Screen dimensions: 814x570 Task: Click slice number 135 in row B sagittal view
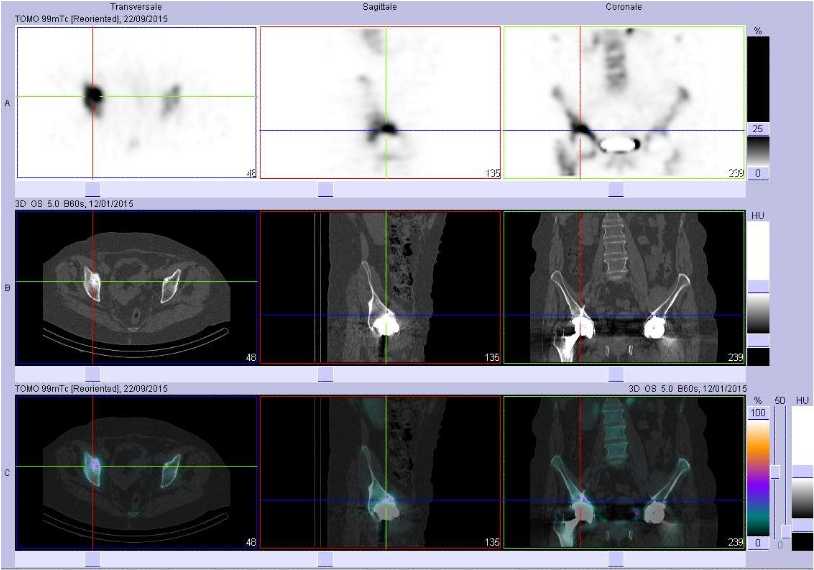pos(492,358)
